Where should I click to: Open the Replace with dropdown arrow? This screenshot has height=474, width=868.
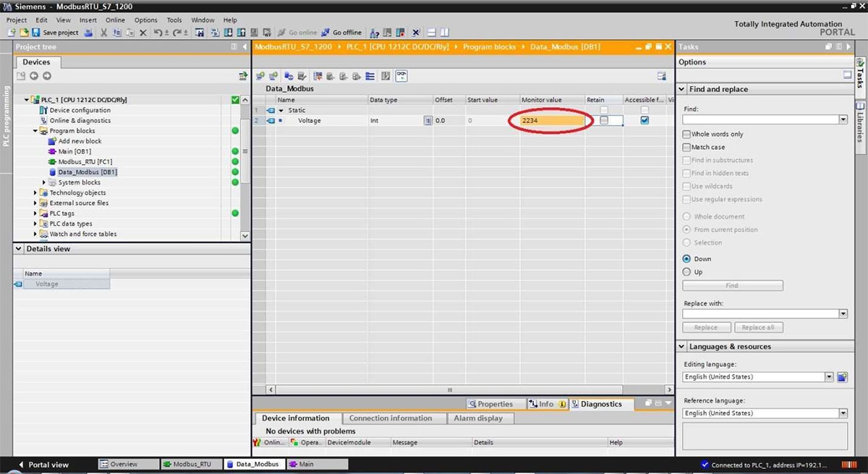pos(843,314)
